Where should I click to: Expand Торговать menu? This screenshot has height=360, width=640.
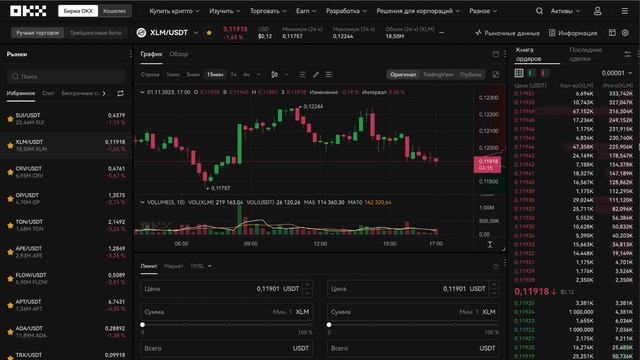tap(268, 11)
